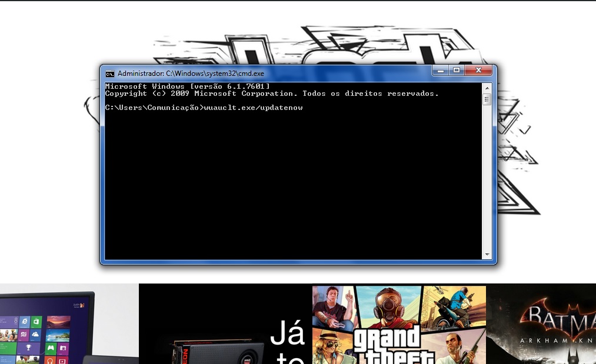Click the Microsoft Windows versão text

point(187,86)
